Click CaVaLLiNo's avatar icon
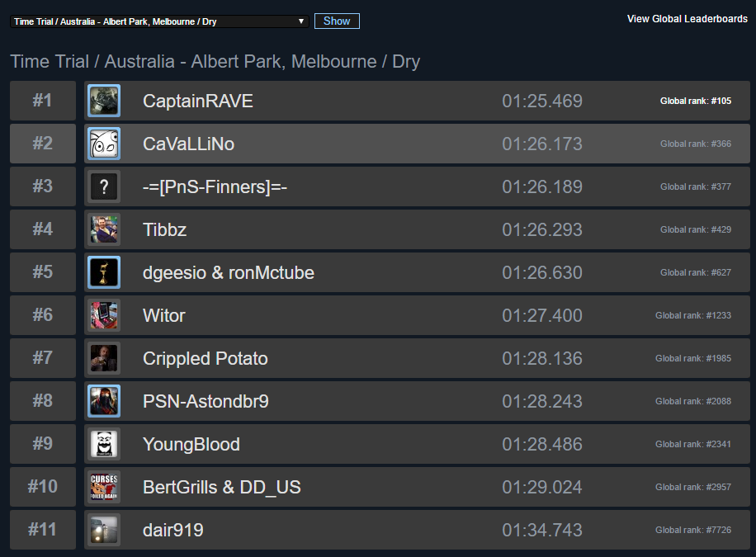Viewport: 756px width, 557px height. pos(104,144)
